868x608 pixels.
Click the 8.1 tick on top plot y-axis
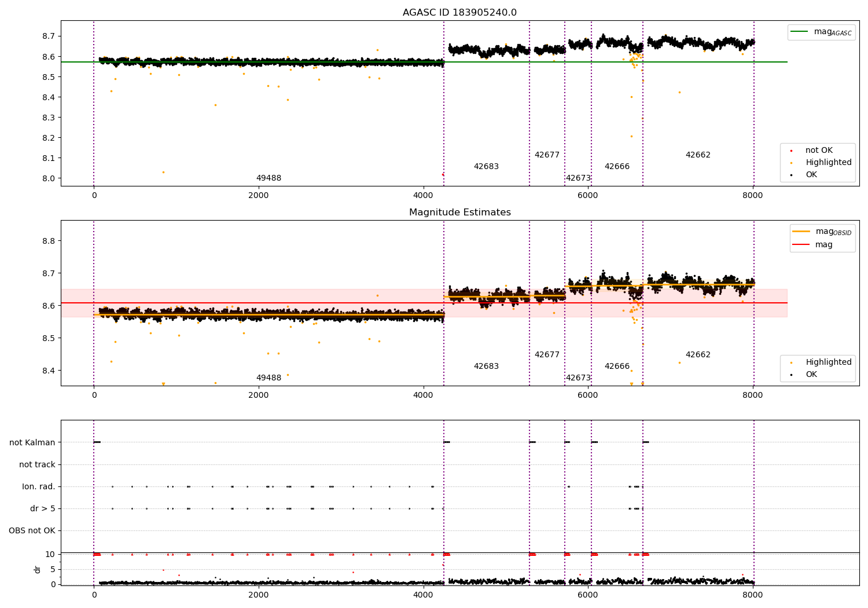click(x=49, y=158)
